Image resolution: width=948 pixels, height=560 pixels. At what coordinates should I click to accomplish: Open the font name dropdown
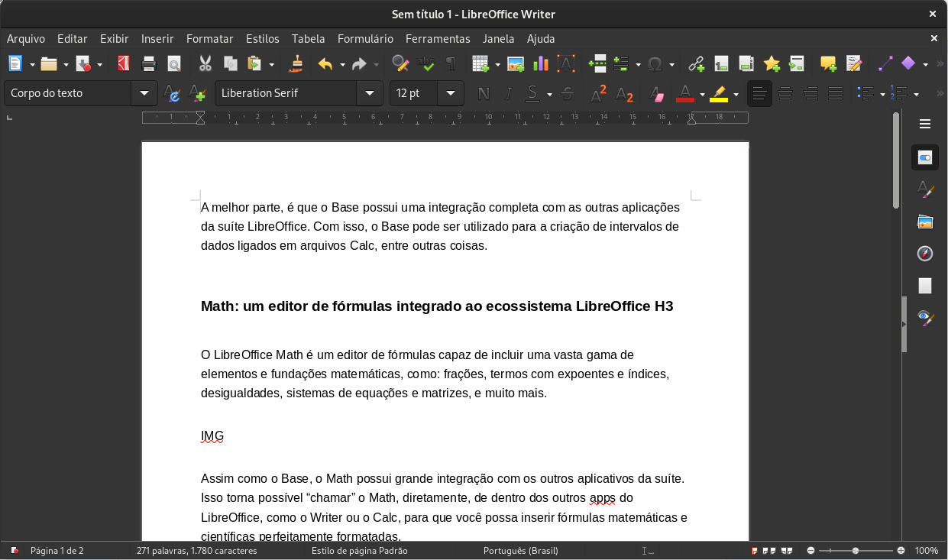pyautogui.click(x=369, y=92)
